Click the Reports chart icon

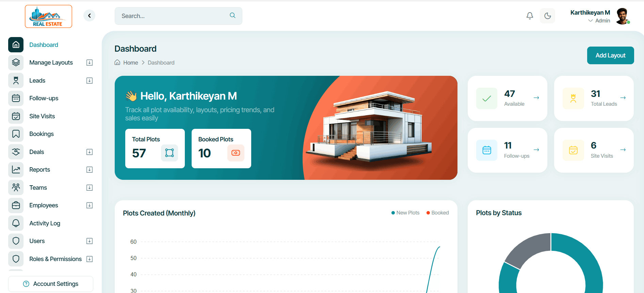pyautogui.click(x=16, y=170)
